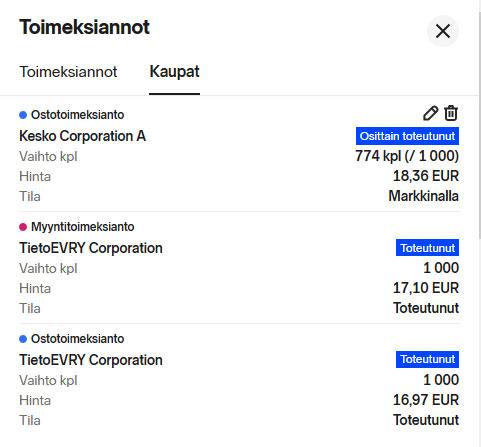Click the blue dot beside first Ostotoimeksianto
This screenshot has width=481, height=447.
pos(23,115)
